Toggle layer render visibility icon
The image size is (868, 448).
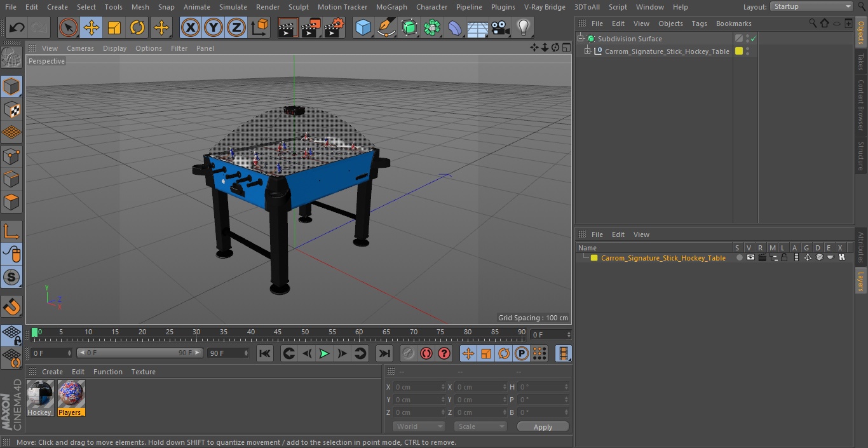click(x=762, y=257)
